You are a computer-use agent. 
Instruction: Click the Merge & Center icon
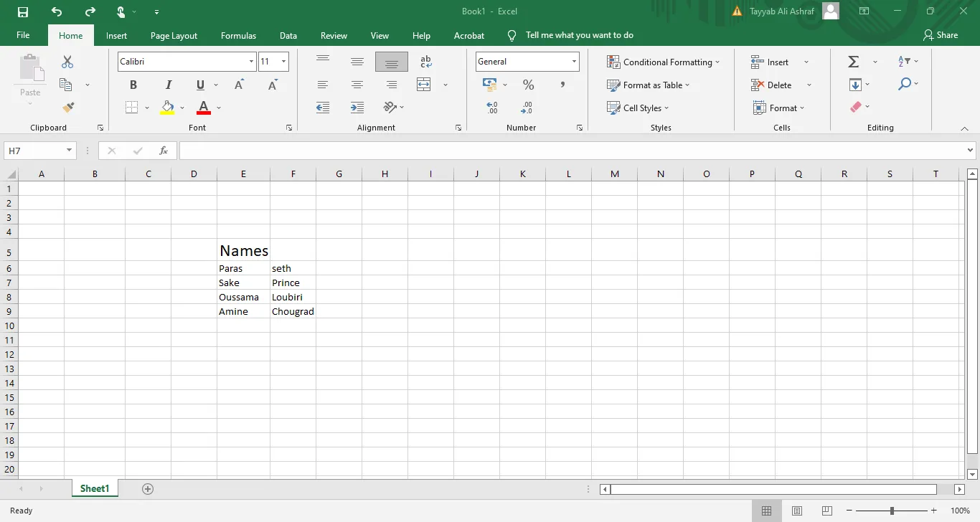(x=424, y=85)
